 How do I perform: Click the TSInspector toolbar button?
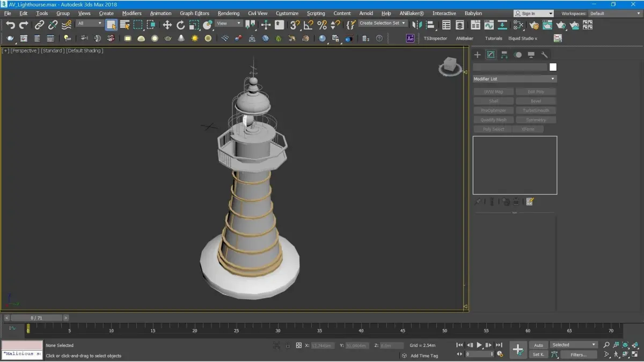point(435,39)
